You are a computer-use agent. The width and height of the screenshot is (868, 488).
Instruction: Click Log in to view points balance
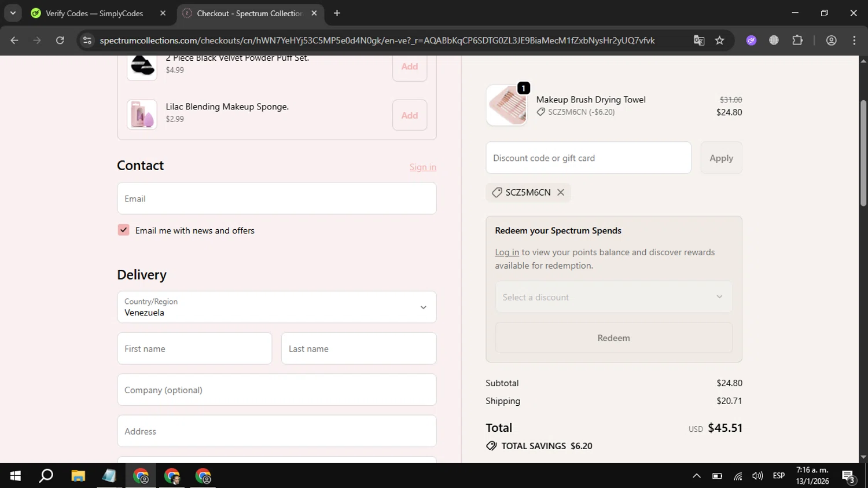click(507, 252)
